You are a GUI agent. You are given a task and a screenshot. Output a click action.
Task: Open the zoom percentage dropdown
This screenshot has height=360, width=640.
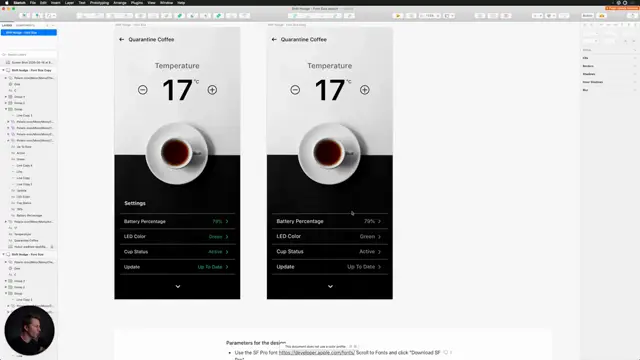point(430,16)
